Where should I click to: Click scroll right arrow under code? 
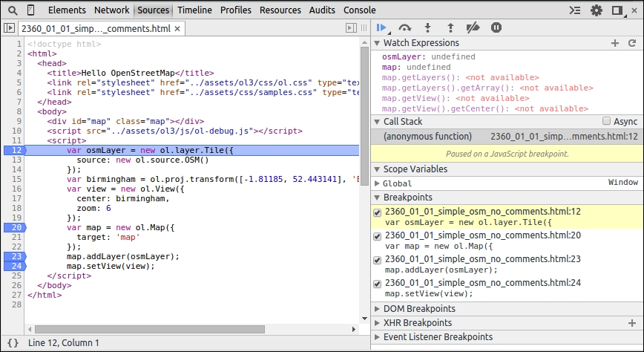pyautogui.click(x=354, y=330)
